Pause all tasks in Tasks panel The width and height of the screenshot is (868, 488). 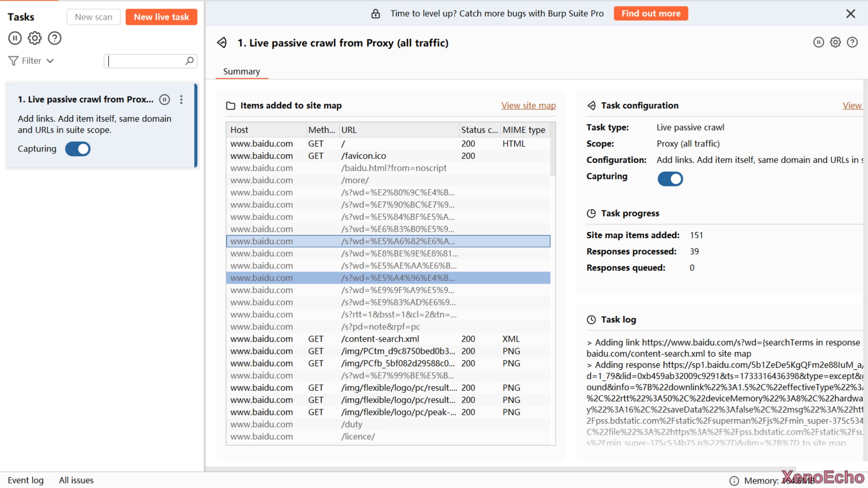(15, 38)
